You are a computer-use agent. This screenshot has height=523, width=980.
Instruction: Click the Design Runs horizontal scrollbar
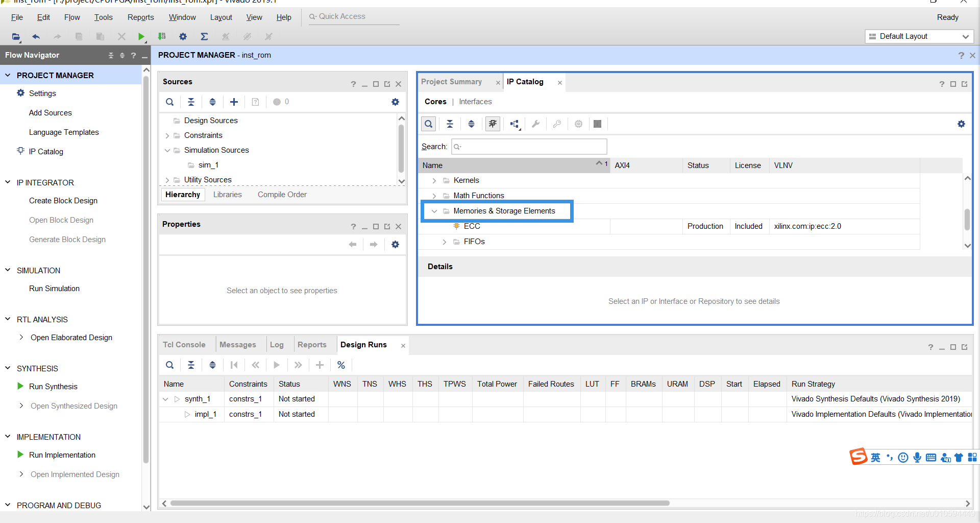pos(420,503)
